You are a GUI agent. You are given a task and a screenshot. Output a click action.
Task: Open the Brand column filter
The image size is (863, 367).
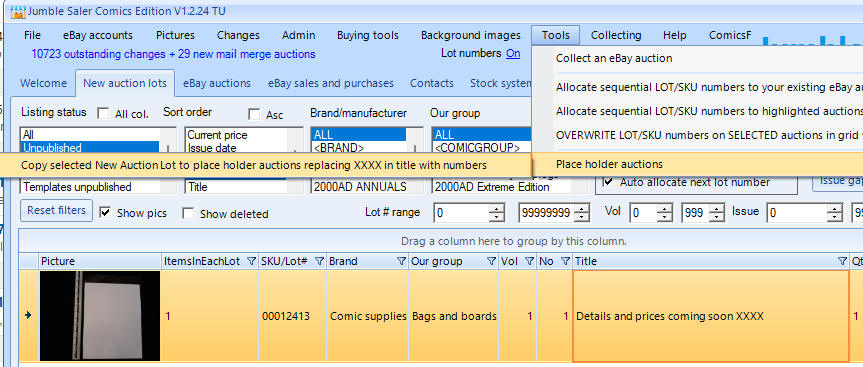coord(401,261)
